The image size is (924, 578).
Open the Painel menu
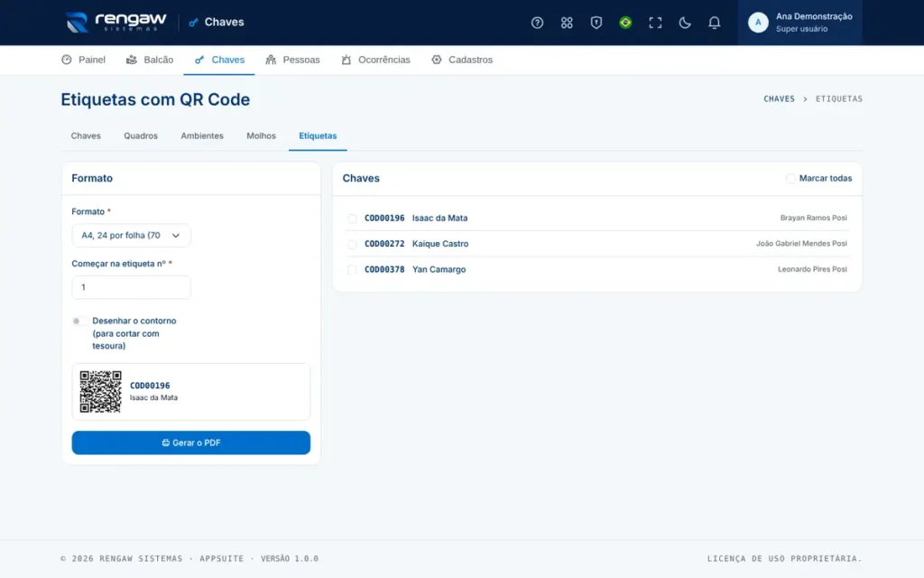point(84,60)
